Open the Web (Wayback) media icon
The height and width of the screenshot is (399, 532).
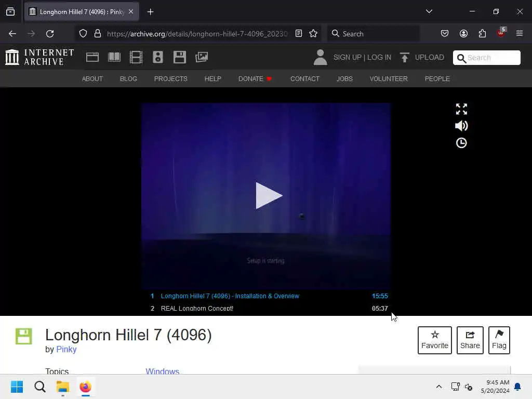[92, 57]
